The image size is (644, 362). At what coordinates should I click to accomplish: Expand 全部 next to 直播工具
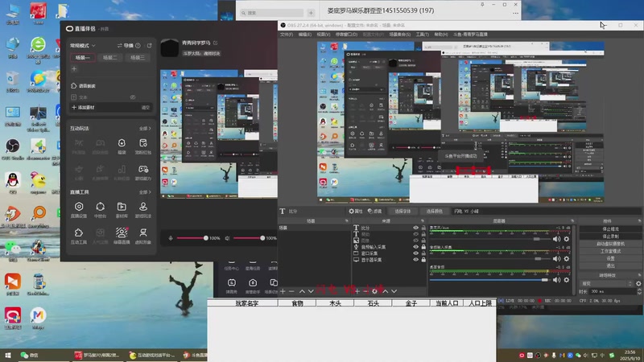(x=145, y=192)
